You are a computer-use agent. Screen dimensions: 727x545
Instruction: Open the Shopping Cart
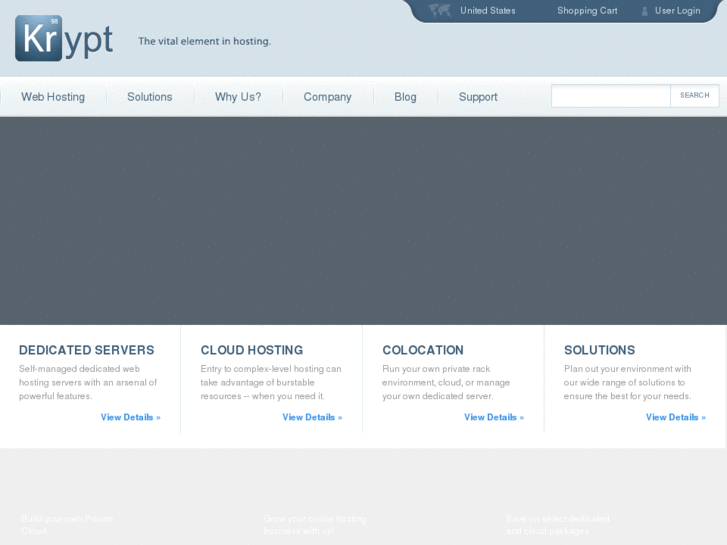(x=587, y=11)
